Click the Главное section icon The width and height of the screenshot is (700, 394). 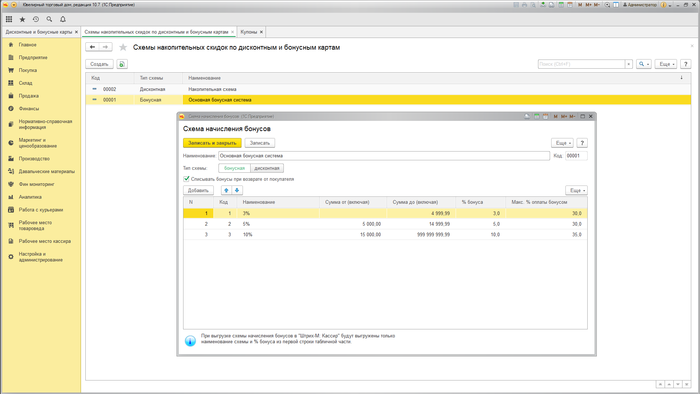(11, 45)
